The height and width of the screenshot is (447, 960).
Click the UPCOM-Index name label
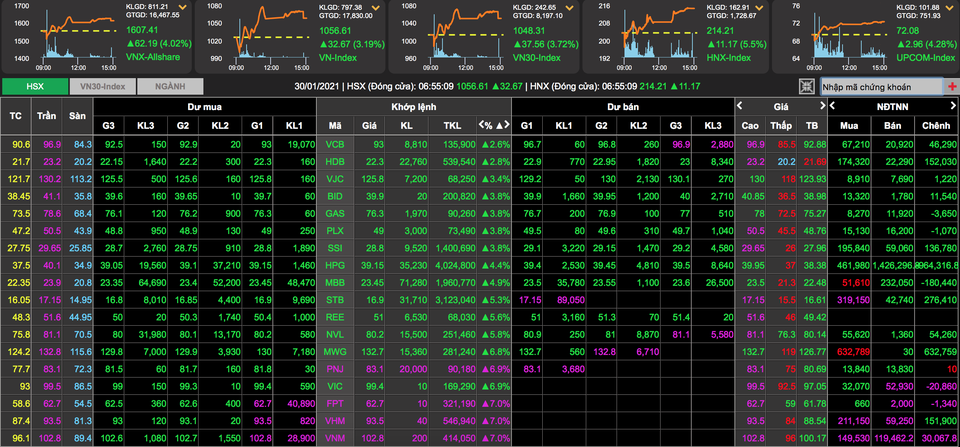tap(926, 58)
